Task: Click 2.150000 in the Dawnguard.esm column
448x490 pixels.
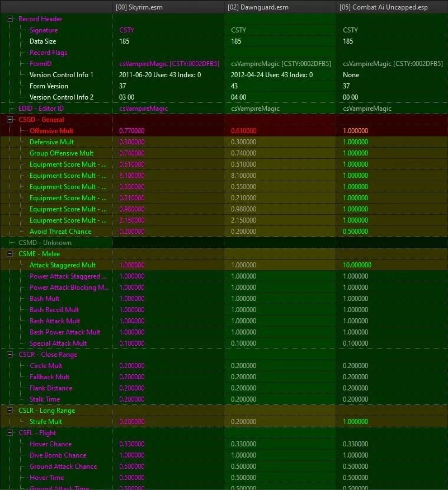Action: pyautogui.click(x=243, y=220)
